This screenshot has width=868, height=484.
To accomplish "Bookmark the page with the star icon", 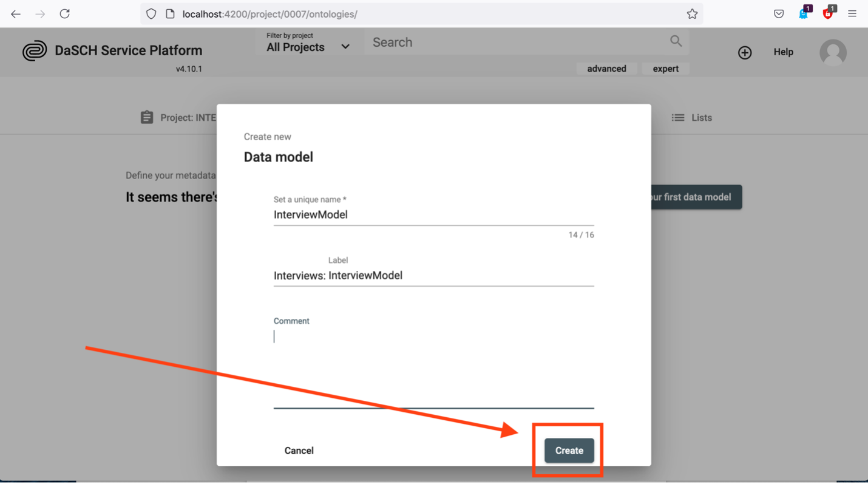I will (692, 13).
